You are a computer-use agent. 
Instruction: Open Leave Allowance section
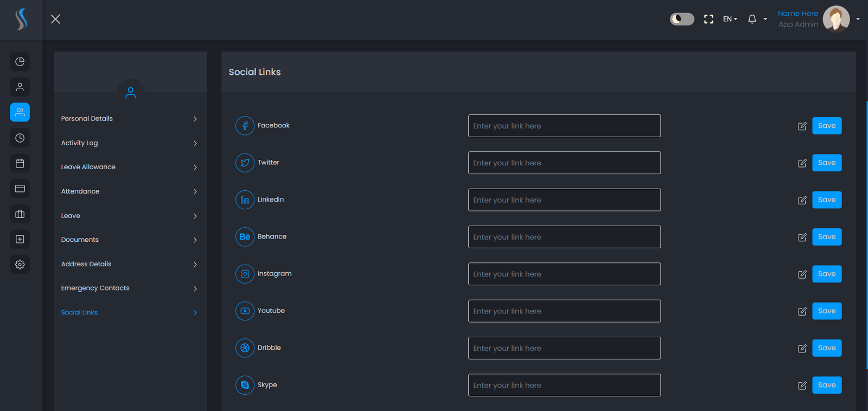tap(129, 167)
